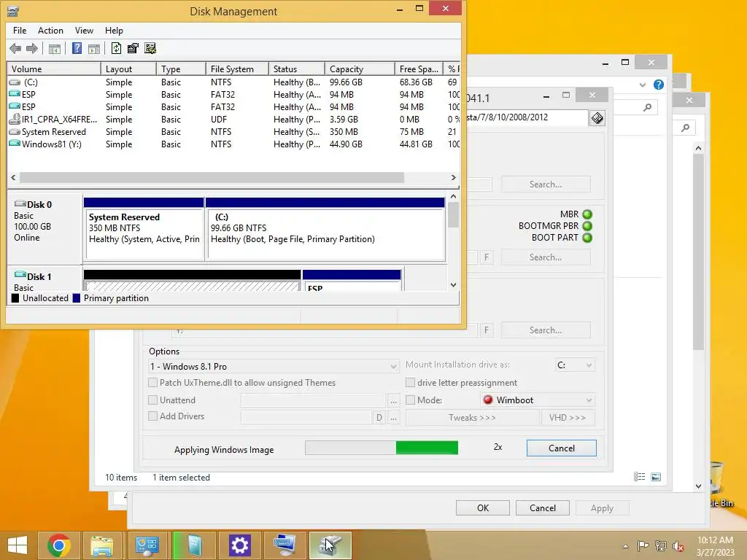Click the Layout column header

point(128,69)
